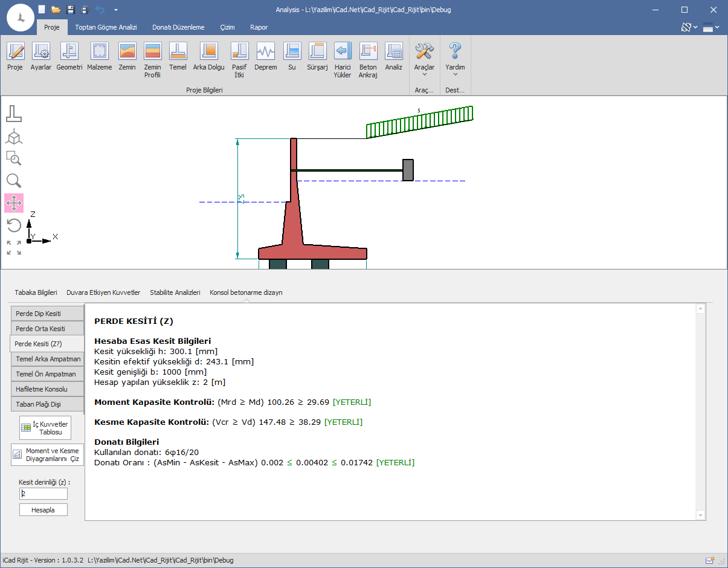Click the mail icon in status bar
728x568 pixels.
click(710, 561)
